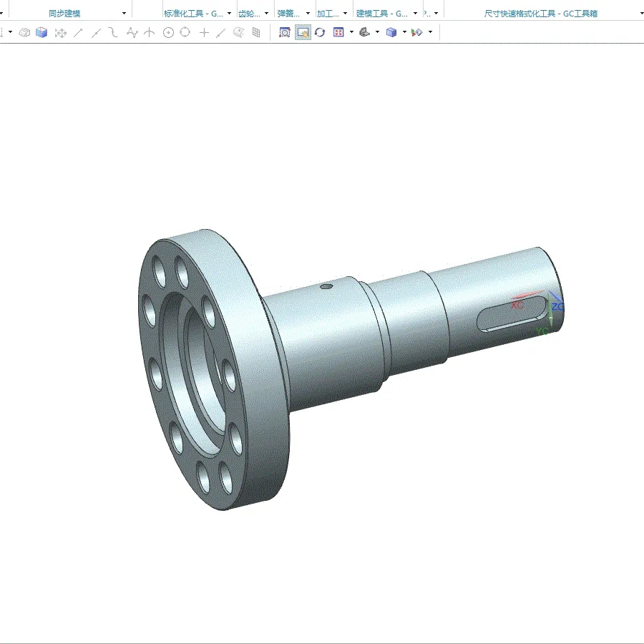
Task: Click the blue shaded cube icon
Action: (42, 32)
